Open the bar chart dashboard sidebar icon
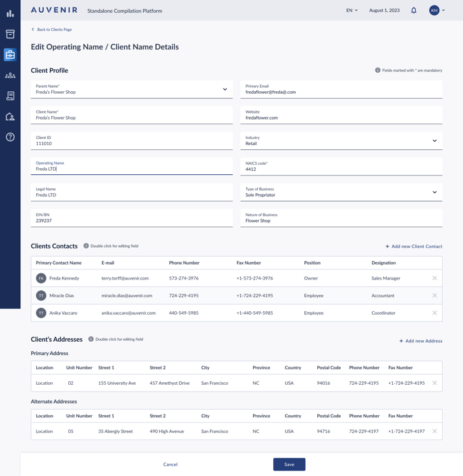 pos(10,14)
